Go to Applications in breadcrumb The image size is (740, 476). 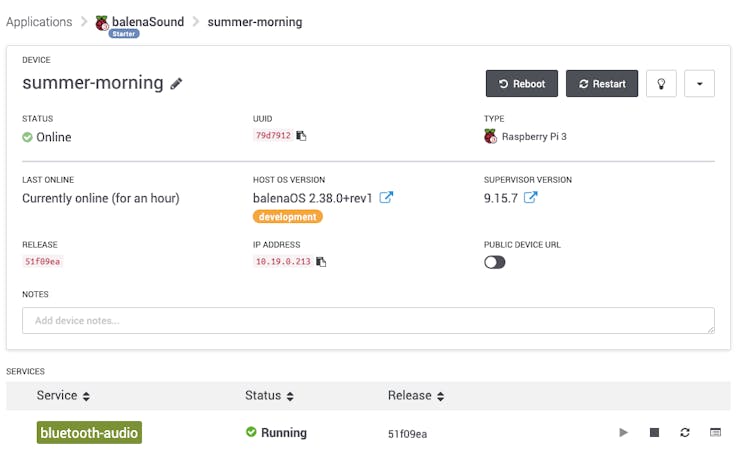tap(39, 22)
